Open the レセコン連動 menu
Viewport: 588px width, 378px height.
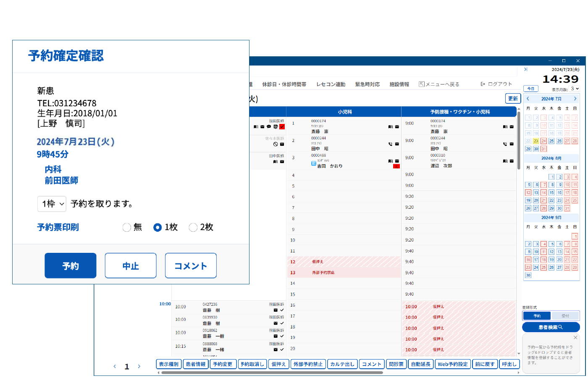pyautogui.click(x=331, y=84)
